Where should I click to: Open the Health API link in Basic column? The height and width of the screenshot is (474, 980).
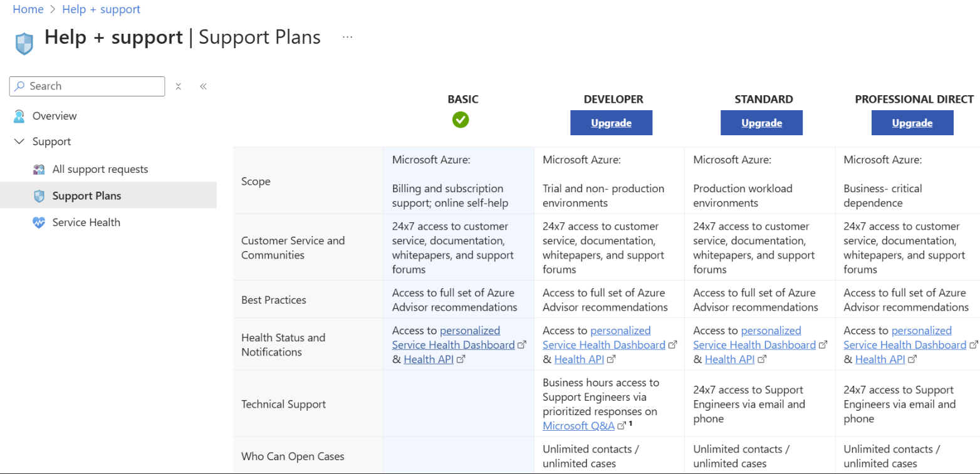[429, 359]
